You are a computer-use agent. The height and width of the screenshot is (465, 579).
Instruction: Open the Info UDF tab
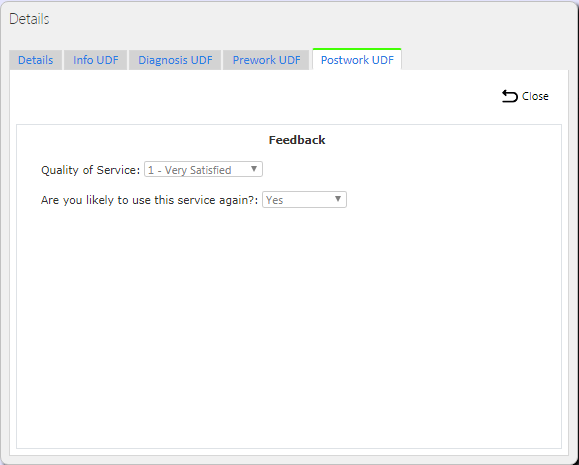[96, 60]
